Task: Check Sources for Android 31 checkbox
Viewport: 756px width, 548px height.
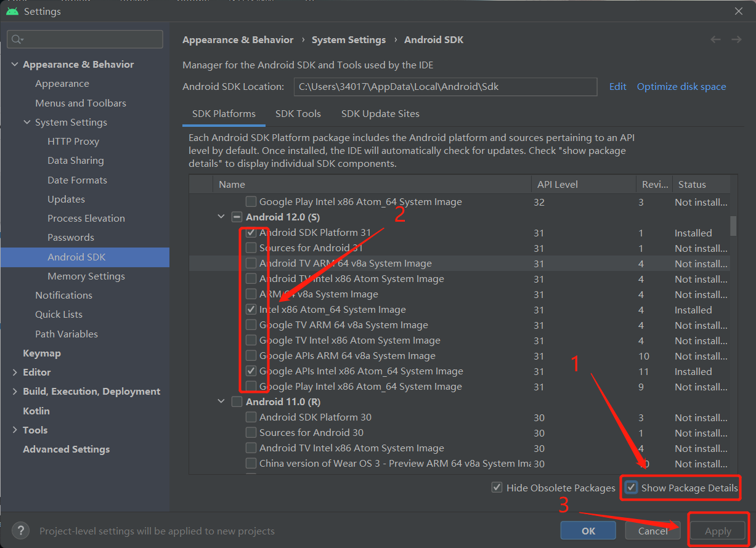Action: point(251,248)
